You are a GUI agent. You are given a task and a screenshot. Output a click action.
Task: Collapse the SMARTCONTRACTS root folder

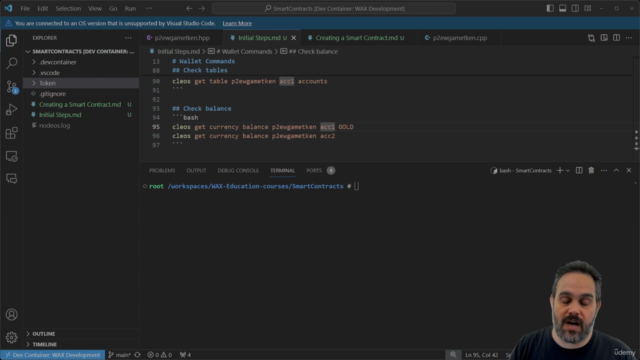click(81, 51)
